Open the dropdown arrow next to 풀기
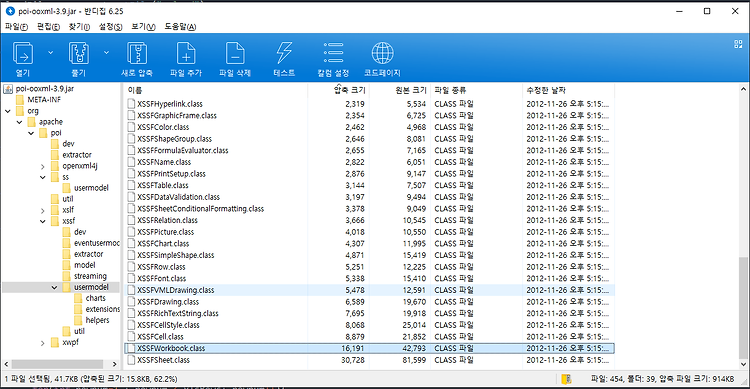Screen dimensions: 750x389 [106, 53]
